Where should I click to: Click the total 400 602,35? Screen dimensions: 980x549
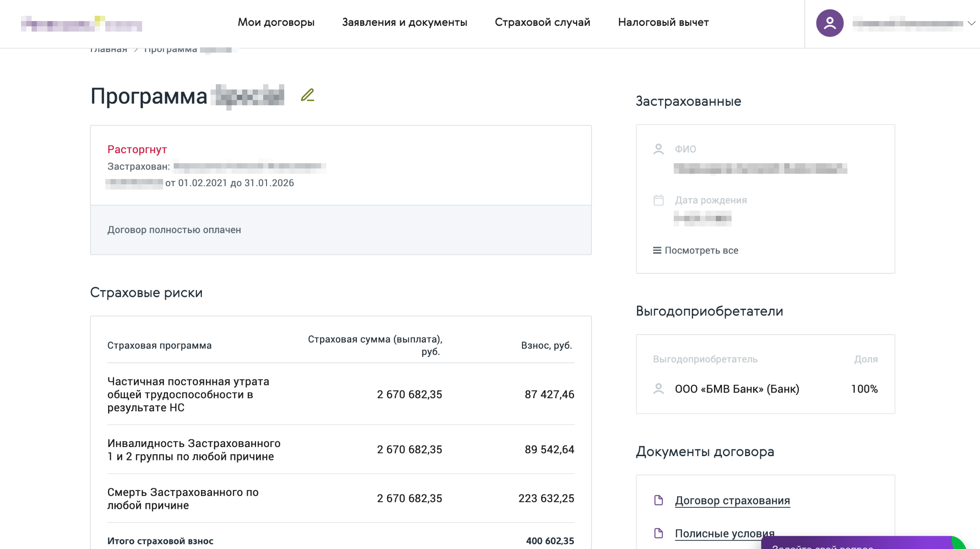(x=550, y=541)
